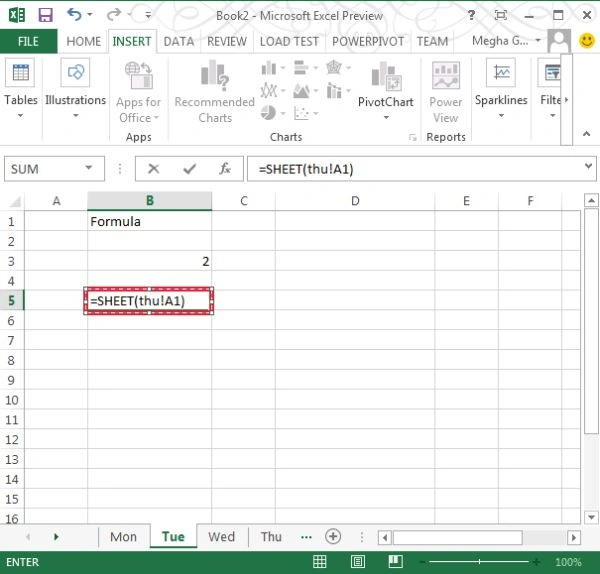Open POWERPIVOT ribbon tab
Image resolution: width=600 pixels, height=574 pixels.
(368, 41)
